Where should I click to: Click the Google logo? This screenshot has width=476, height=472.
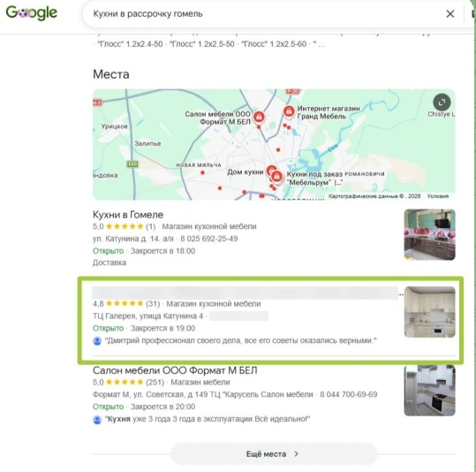[x=31, y=12]
